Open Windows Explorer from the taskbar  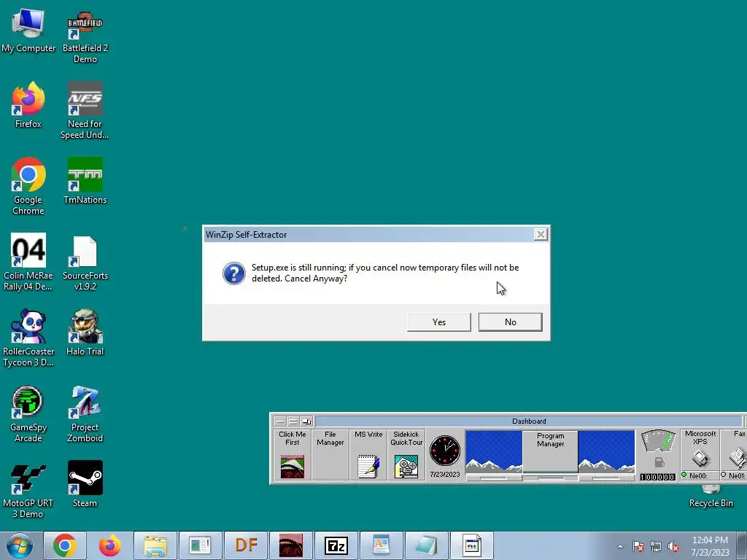pos(155,545)
